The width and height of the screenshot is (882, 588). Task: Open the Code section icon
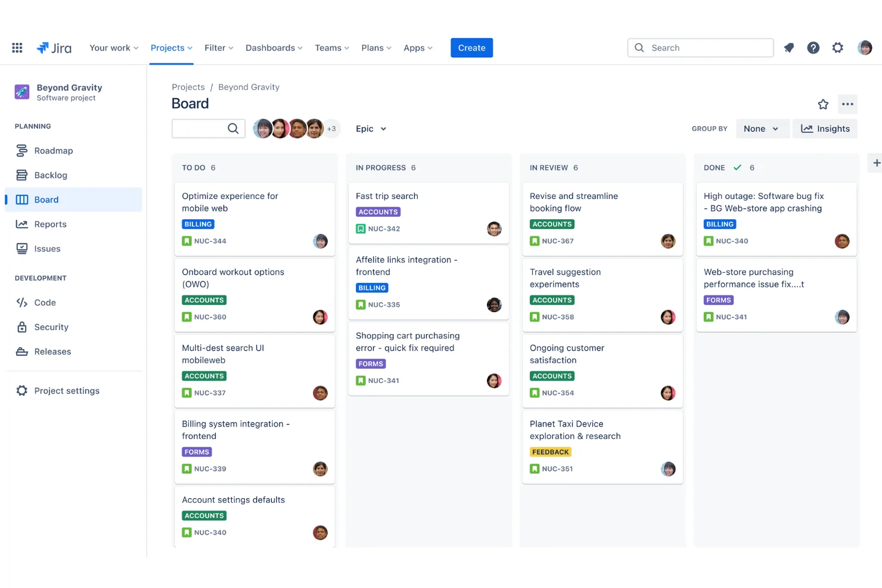coord(21,302)
